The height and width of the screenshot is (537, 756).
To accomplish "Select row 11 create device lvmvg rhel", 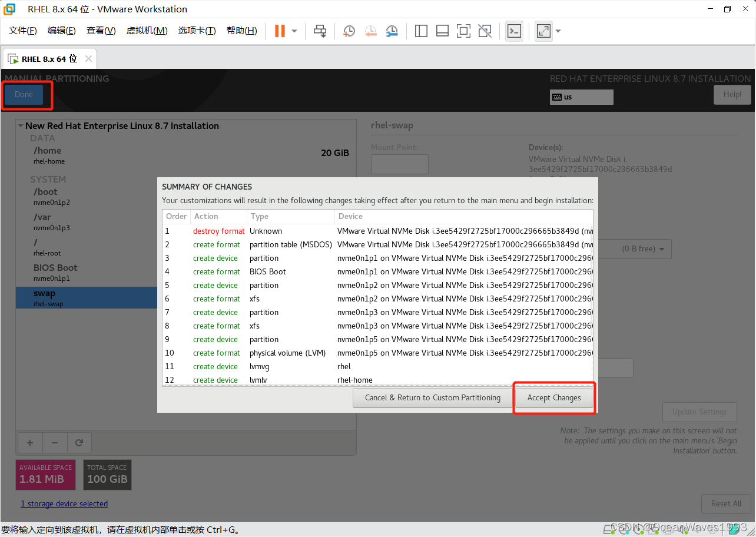I will 378,367.
